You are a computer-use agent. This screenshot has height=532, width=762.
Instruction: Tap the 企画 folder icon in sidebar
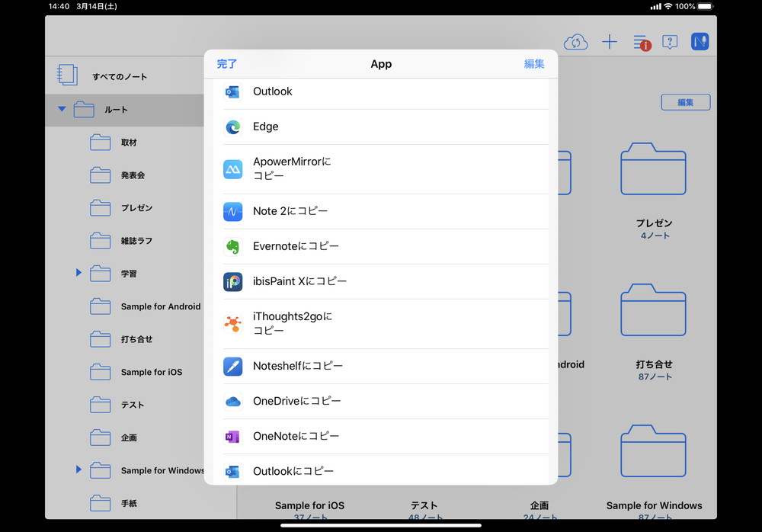tap(100, 437)
